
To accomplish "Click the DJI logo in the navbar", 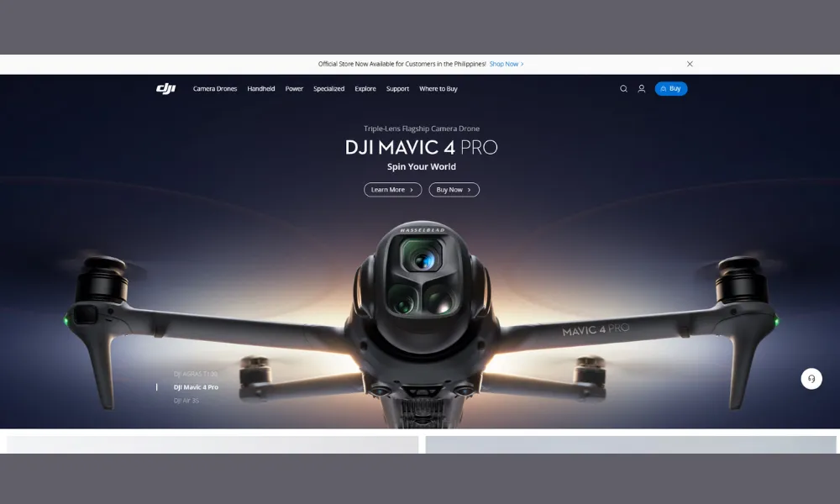I will tap(165, 89).
